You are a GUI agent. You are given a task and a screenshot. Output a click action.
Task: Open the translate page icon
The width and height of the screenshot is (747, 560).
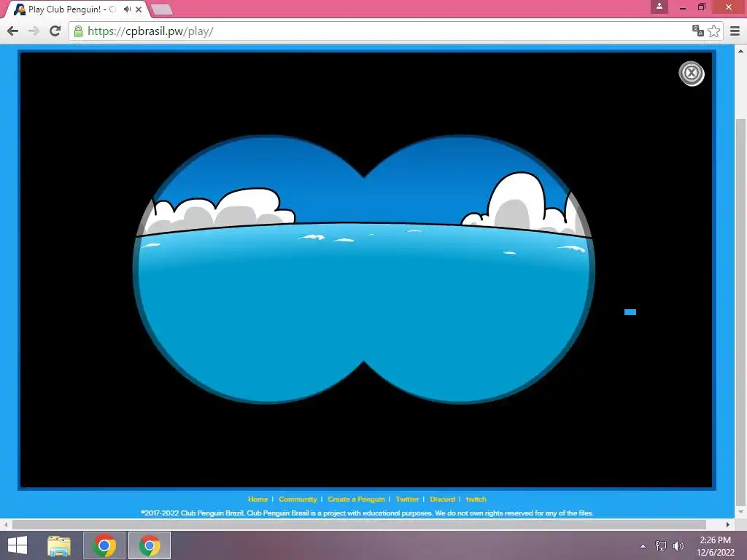(698, 31)
